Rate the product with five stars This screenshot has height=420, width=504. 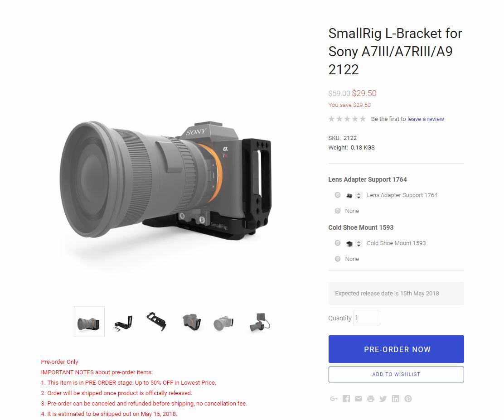(x=363, y=119)
